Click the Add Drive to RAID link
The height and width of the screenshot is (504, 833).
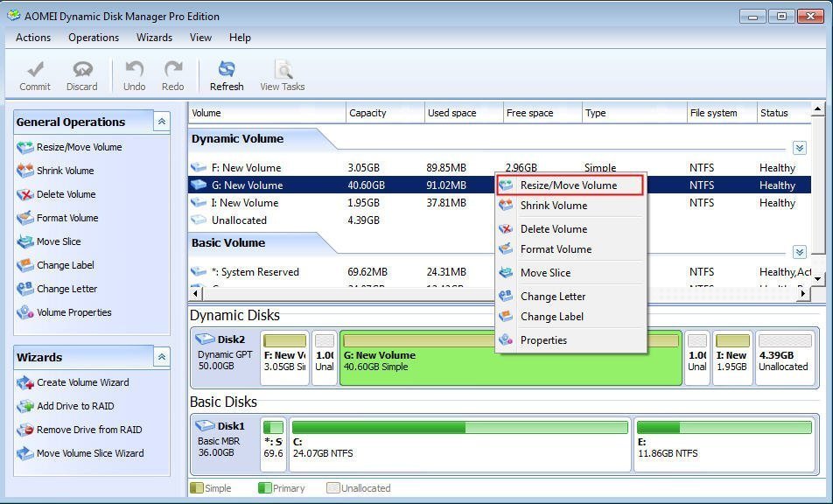coord(75,406)
